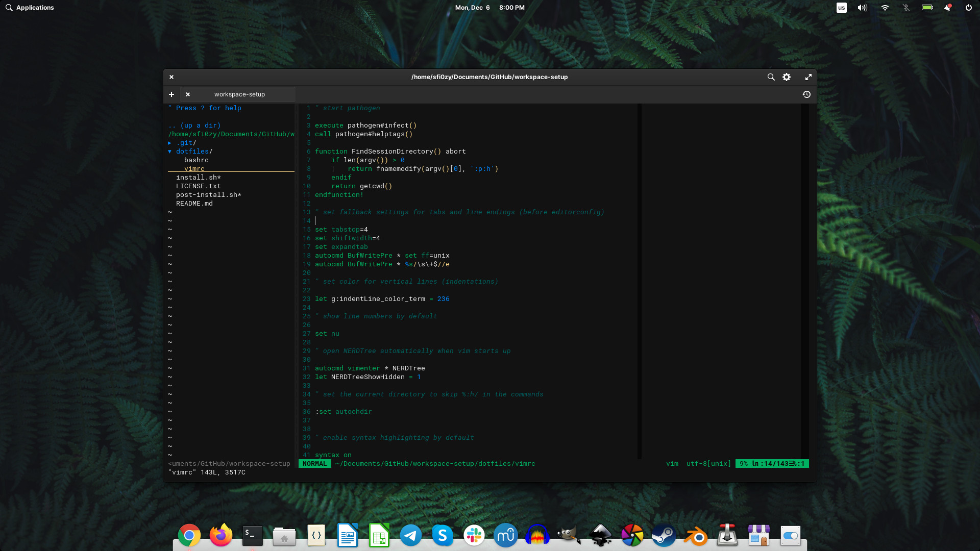Click the Telegram messenger icon in dock

coord(410,535)
